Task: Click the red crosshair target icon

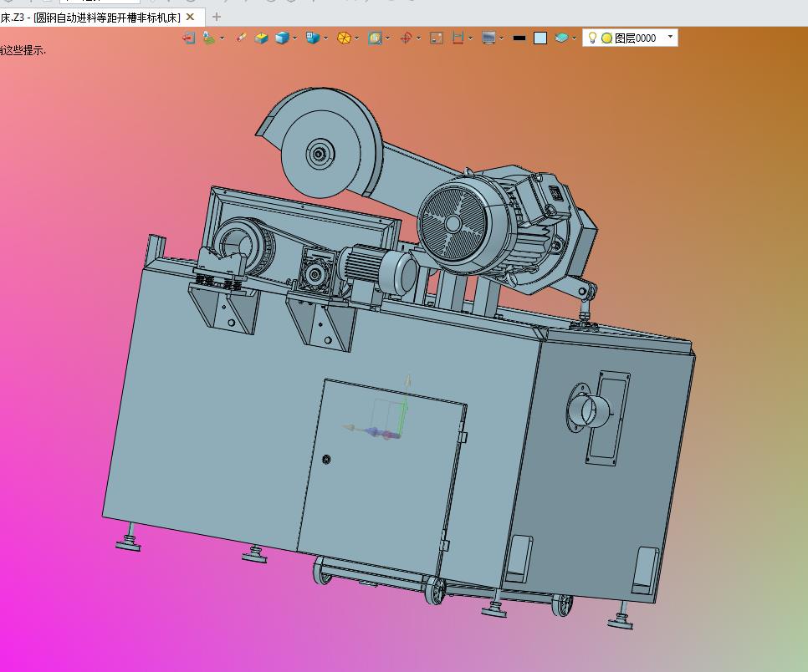Action: pos(406,38)
